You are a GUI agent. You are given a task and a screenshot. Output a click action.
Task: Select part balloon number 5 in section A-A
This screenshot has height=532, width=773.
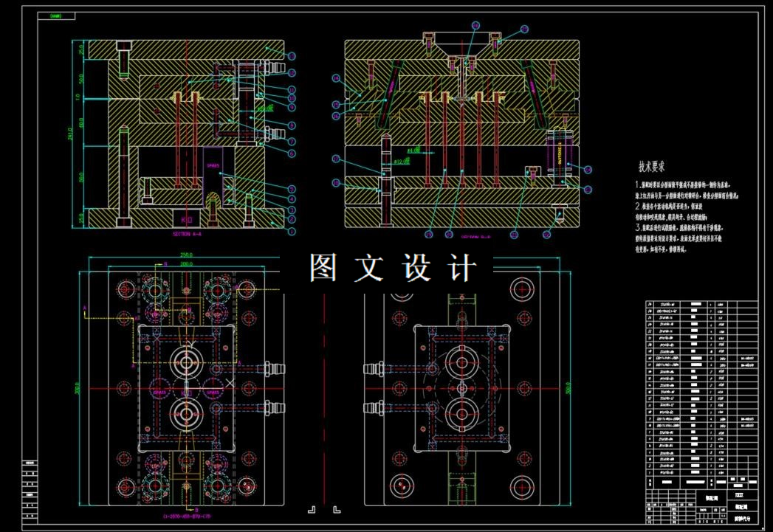click(x=292, y=189)
